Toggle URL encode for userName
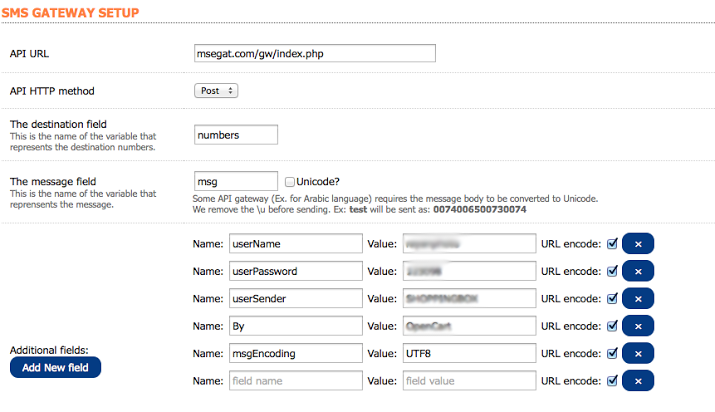This screenshot has height=412, width=715. (612, 243)
